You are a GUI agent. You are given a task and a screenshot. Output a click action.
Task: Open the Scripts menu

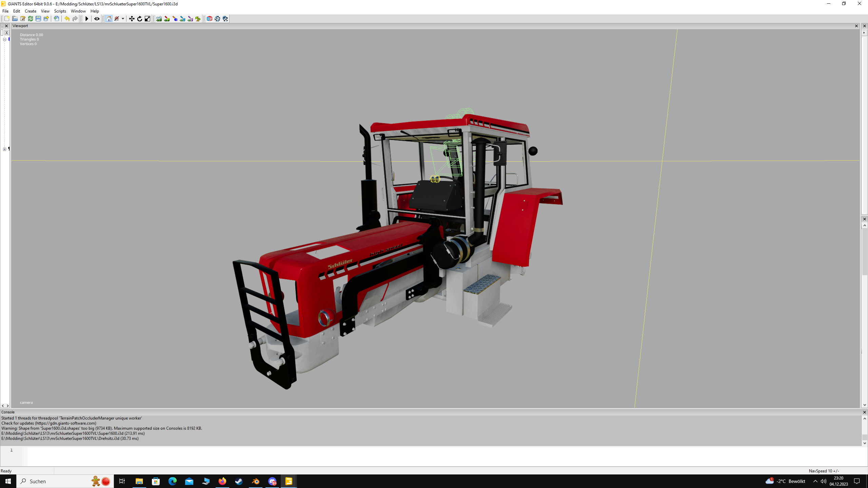coord(60,11)
